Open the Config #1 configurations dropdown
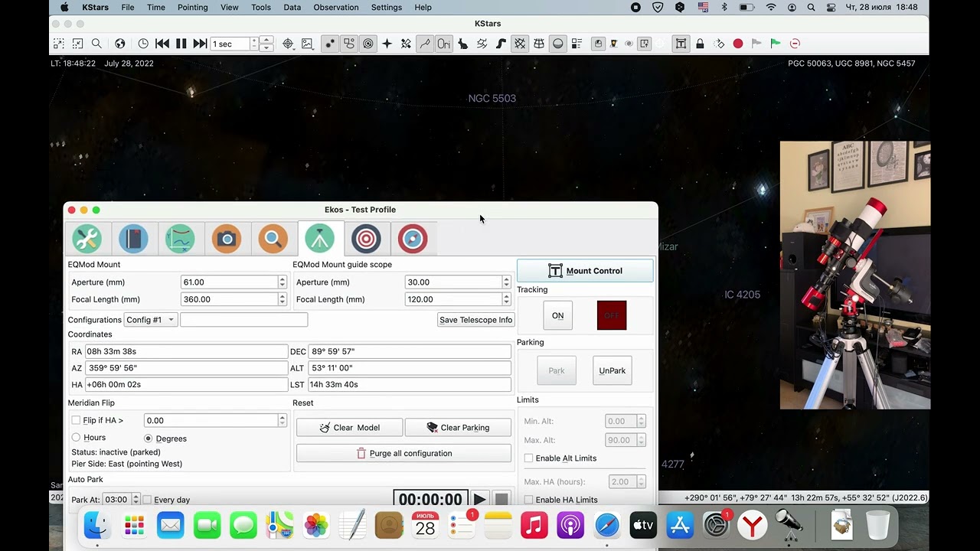This screenshot has width=980, height=551. pyautogui.click(x=150, y=320)
